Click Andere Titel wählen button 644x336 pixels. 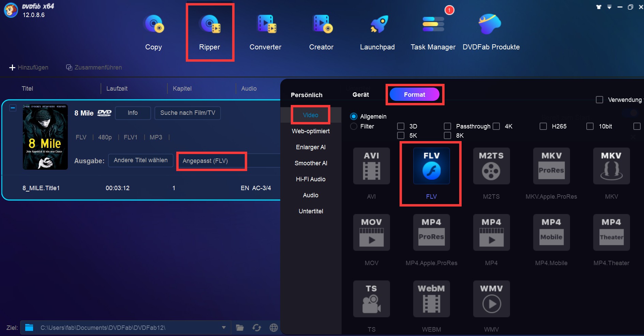(x=141, y=161)
